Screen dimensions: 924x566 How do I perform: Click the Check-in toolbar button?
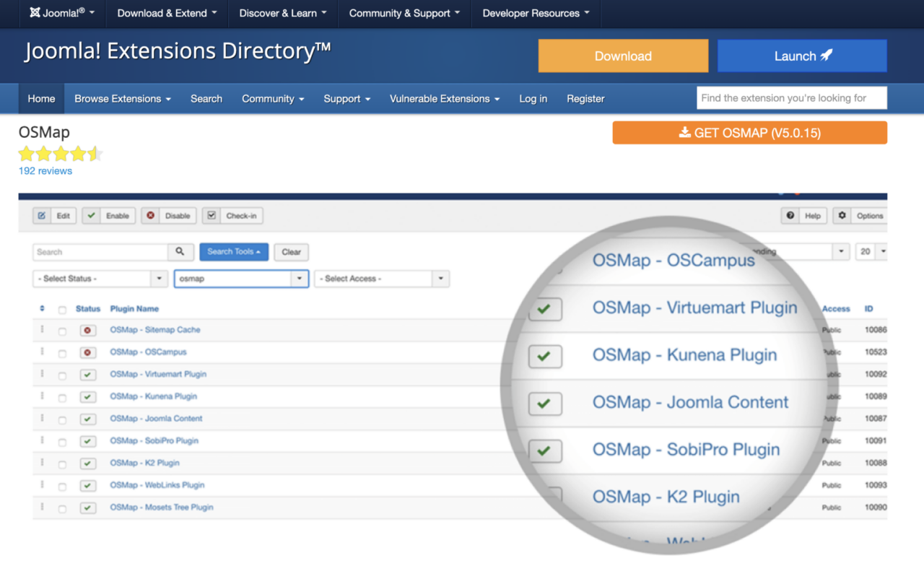point(232,215)
